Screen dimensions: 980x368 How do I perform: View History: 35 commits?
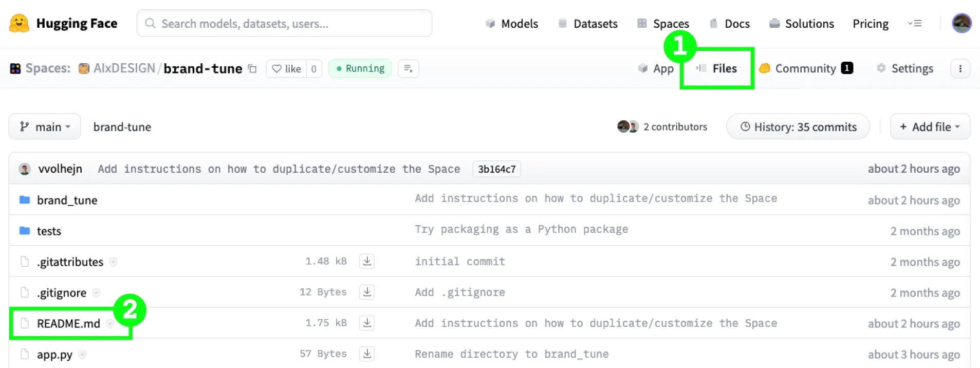pyautogui.click(x=798, y=126)
